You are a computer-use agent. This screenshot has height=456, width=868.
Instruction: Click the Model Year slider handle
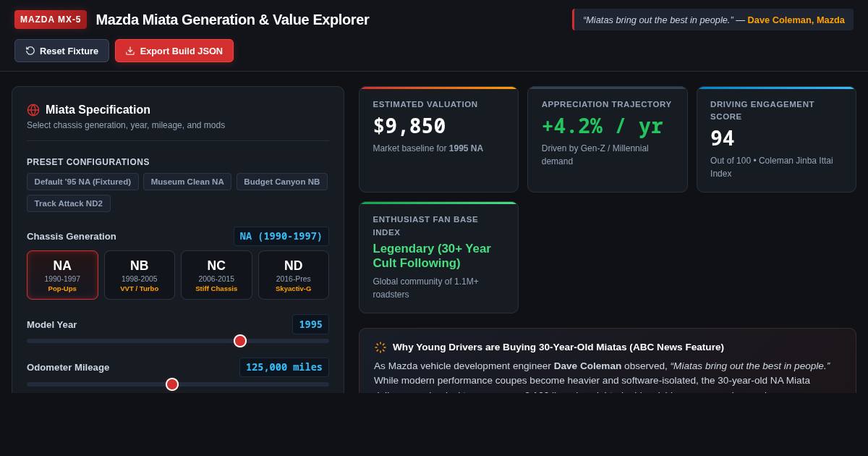click(240, 341)
